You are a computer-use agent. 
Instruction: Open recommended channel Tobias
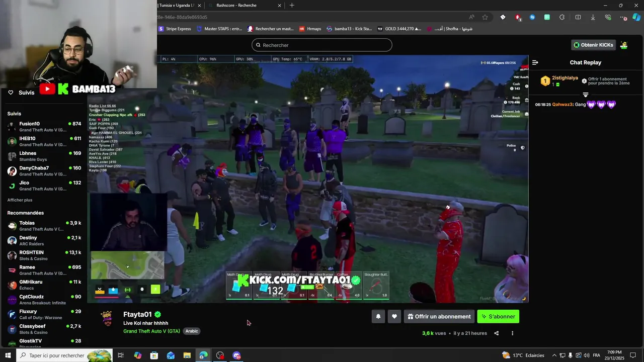(44, 226)
